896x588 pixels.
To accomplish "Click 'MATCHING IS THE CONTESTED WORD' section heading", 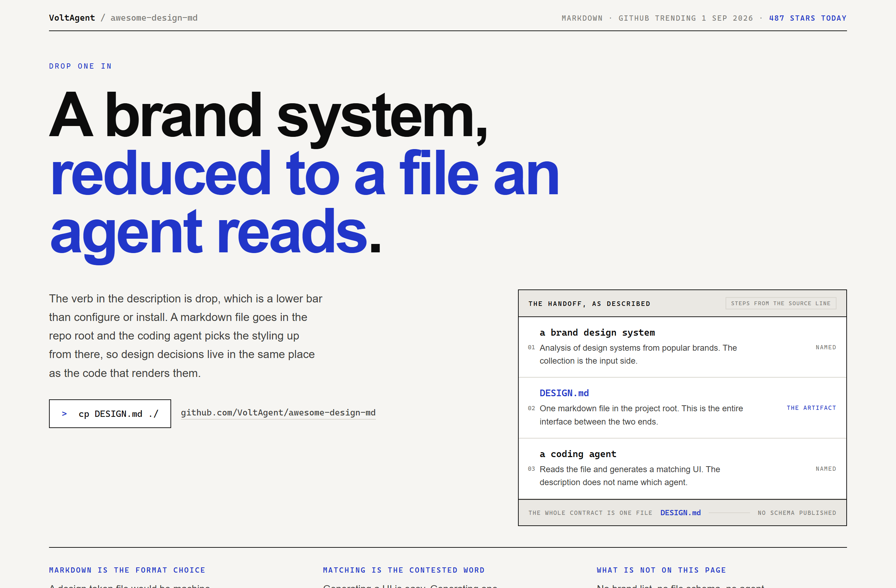I will tap(404, 570).
